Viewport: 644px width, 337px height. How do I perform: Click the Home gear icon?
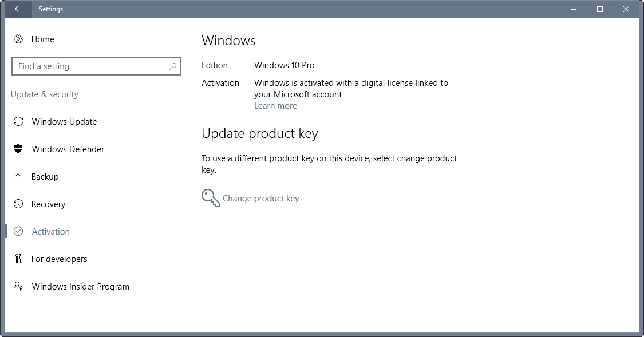(18, 39)
